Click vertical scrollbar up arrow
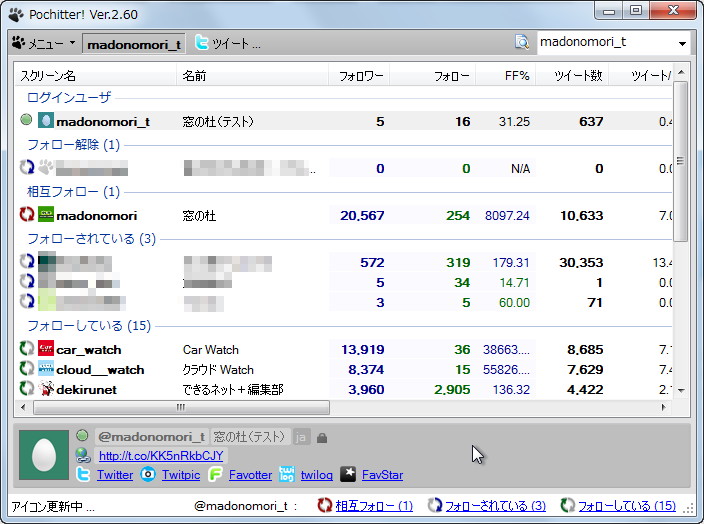The width and height of the screenshot is (704, 524). (681, 72)
